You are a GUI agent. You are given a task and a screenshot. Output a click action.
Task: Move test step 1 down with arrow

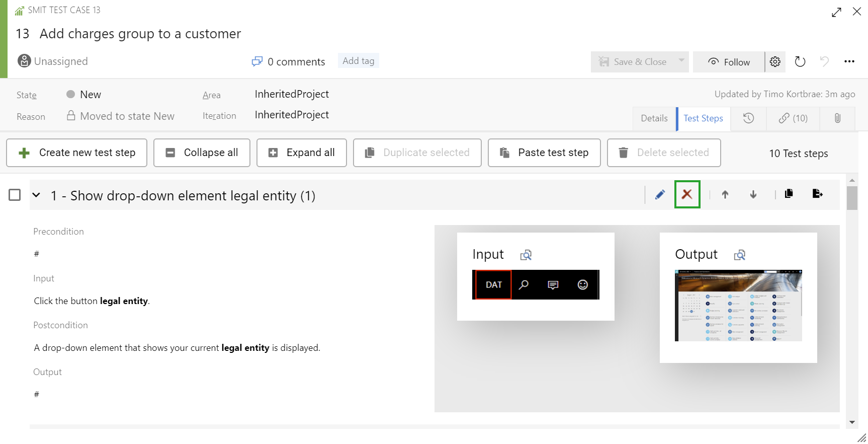(x=753, y=195)
